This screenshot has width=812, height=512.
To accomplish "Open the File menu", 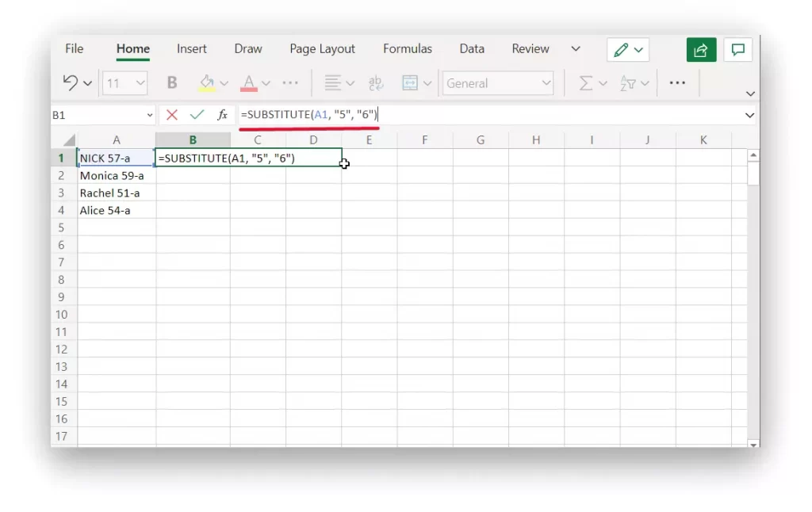I will click(x=74, y=48).
